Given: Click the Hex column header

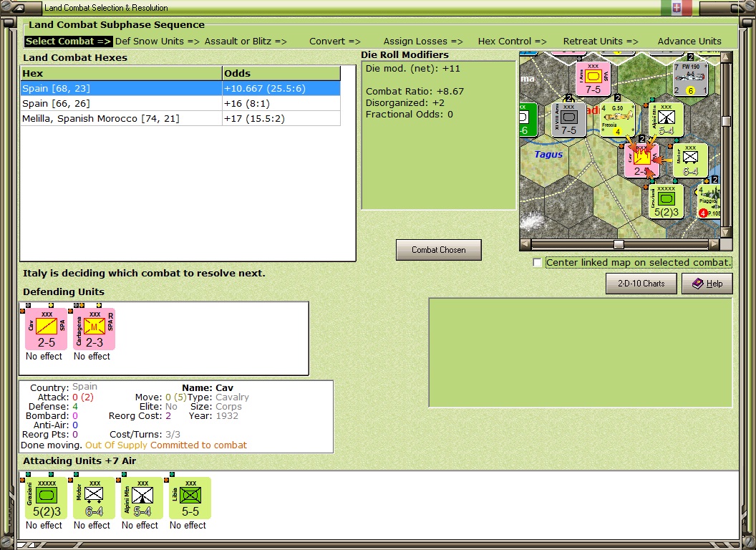Looking at the screenshot, I should [122, 73].
